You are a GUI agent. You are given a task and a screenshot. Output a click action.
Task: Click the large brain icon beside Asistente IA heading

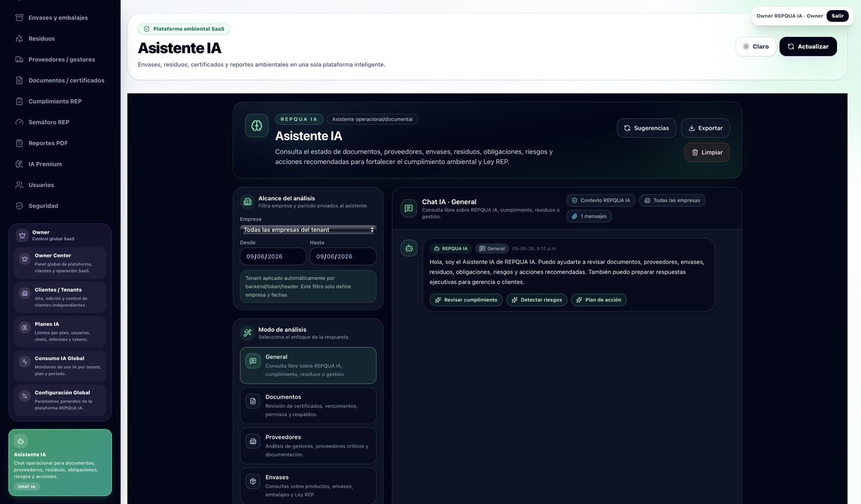pyautogui.click(x=257, y=125)
